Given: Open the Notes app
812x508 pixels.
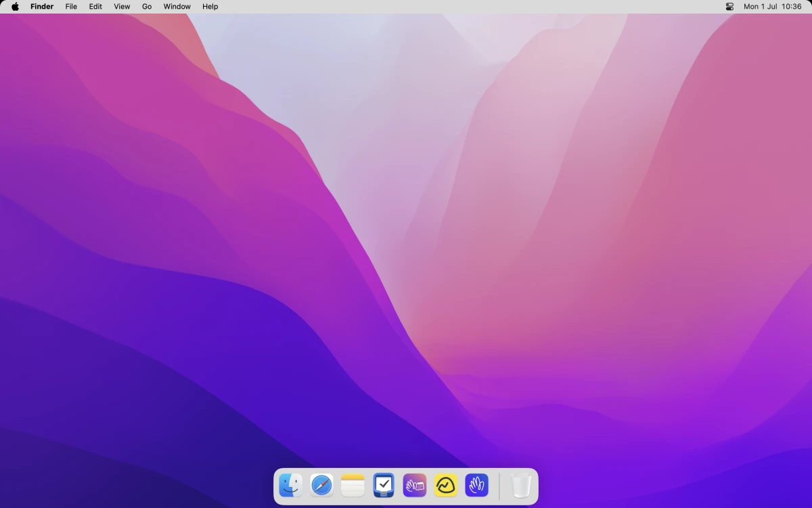Looking at the screenshot, I should 353,485.
